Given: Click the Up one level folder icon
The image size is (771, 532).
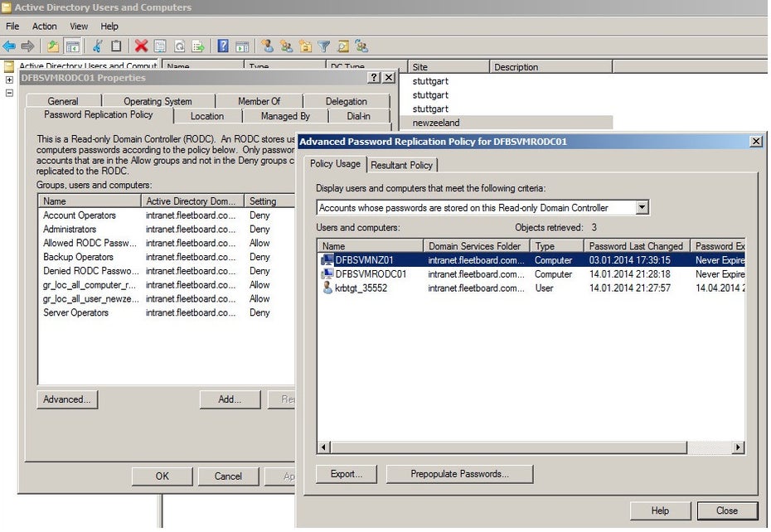Looking at the screenshot, I should pos(52,46).
